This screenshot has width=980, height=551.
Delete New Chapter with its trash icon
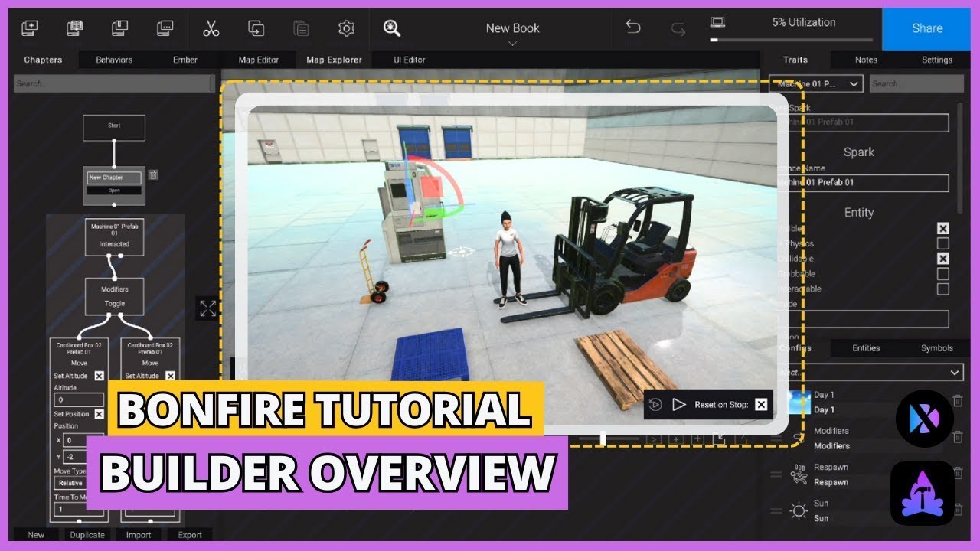click(153, 174)
